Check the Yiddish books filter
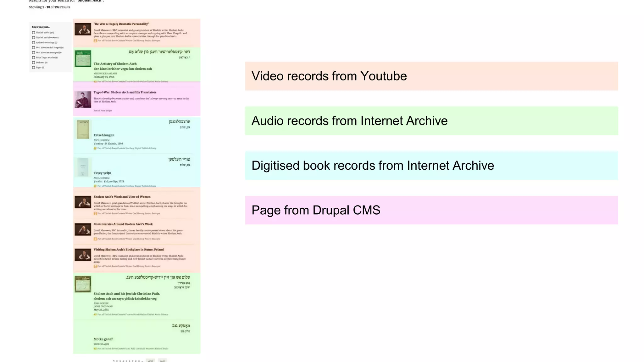The image size is (644, 362). click(33, 33)
